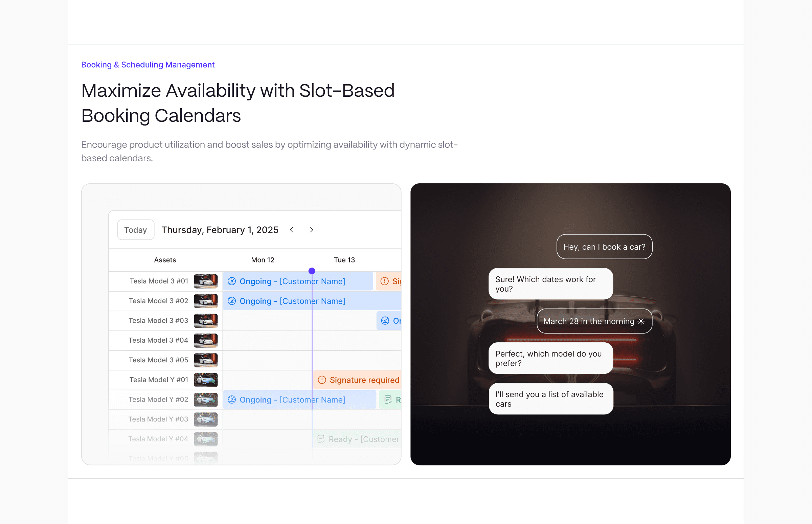Image resolution: width=812 pixels, height=524 pixels.
Task: Click the ongoing icon on Tesla Model Y #02 booking
Action: click(232, 400)
